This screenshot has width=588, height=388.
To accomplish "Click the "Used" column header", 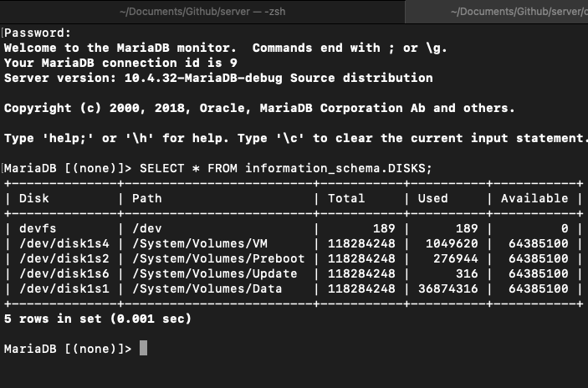I will pyautogui.click(x=432, y=198).
